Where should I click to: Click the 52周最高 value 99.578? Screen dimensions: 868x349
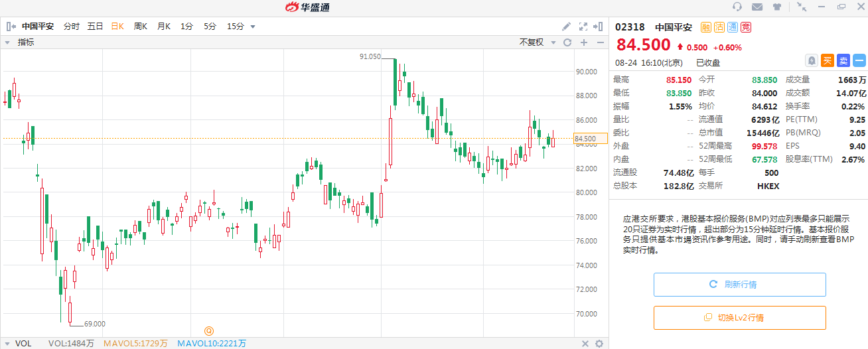tap(764, 146)
